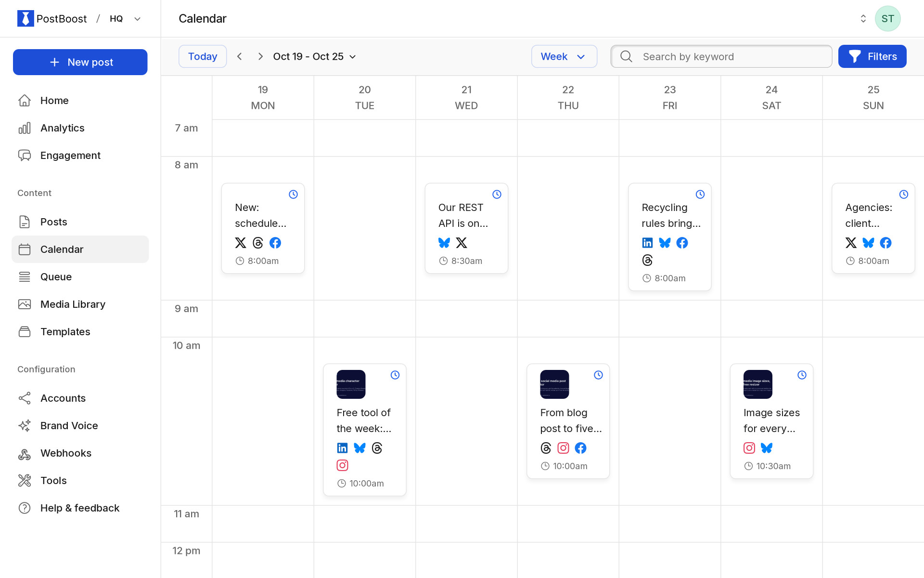Click Instagram icon on 'From blog post' card

coord(563,448)
